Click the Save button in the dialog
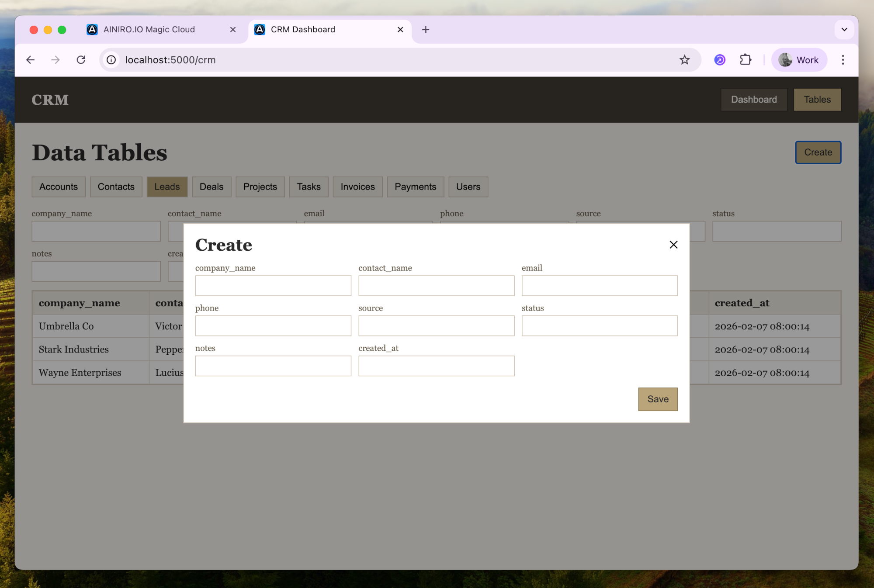The image size is (874, 588). pyautogui.click(x=658, y=399)
